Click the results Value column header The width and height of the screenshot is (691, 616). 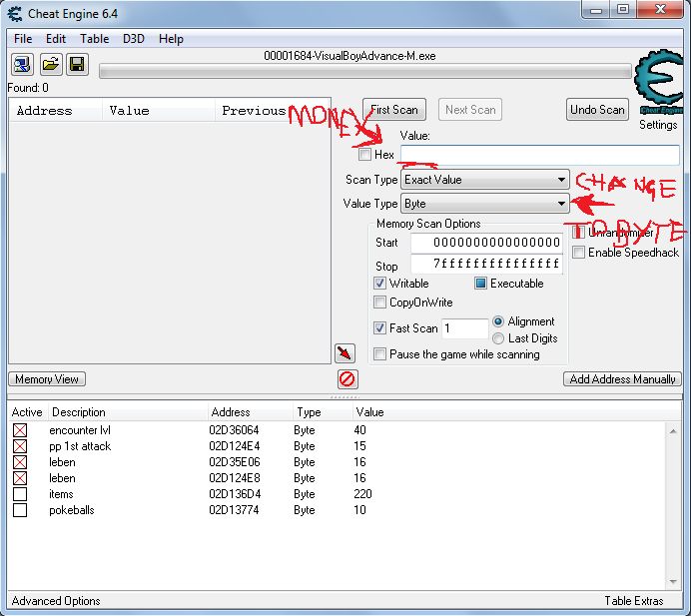click(159, 111)
